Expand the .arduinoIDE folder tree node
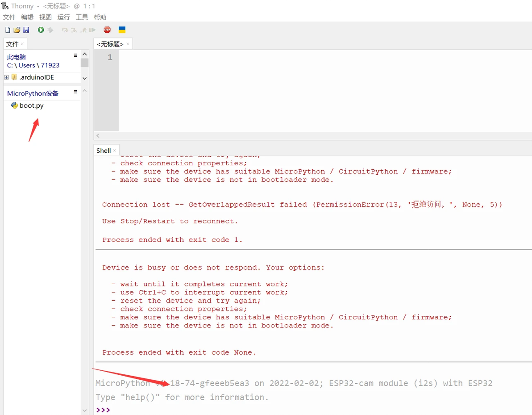532x415 pixels. pos(6,77)
